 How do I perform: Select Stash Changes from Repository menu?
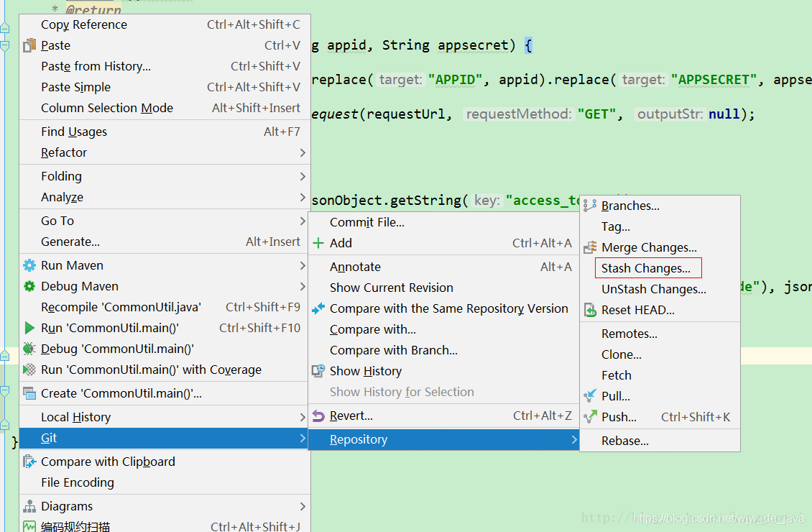[x=645, y=268]
